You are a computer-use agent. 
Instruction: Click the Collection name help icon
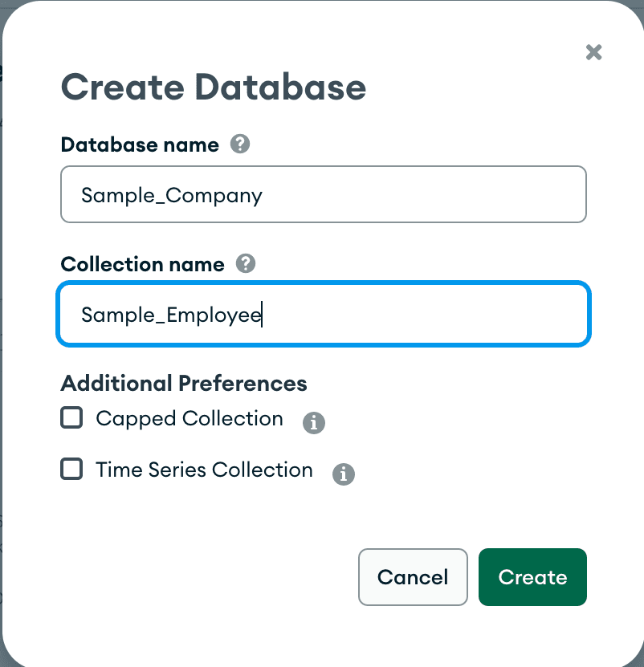pos(246,263)
